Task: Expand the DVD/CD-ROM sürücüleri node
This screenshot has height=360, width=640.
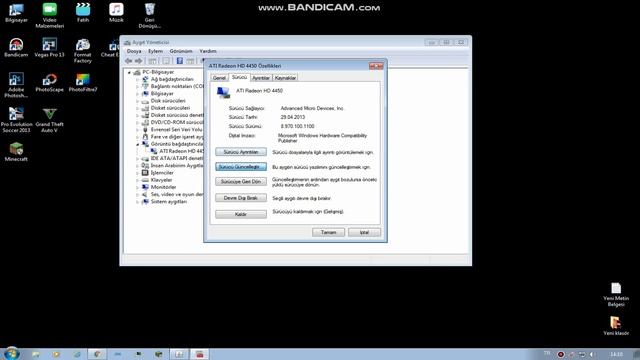Action: tap(138, 122)
